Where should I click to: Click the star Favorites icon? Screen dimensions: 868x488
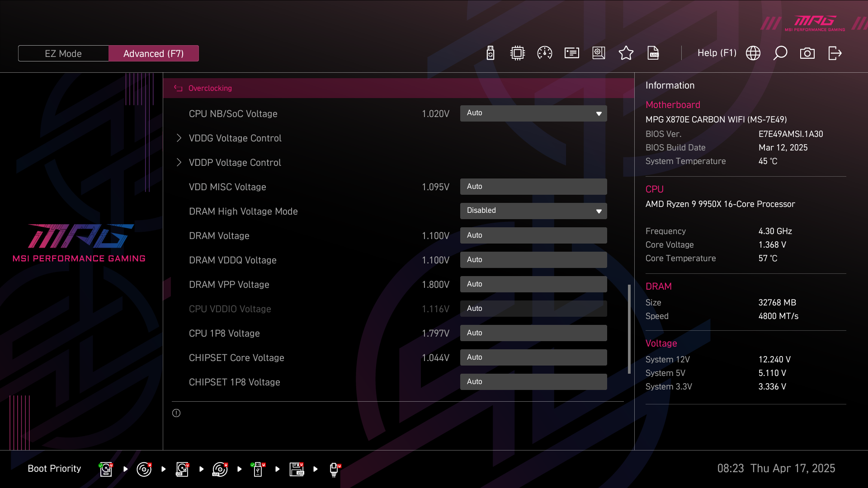626,53
